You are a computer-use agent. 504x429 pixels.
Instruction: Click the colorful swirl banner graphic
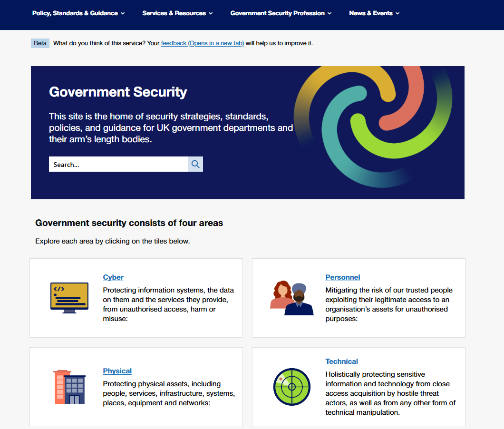[x=373, y=126]
